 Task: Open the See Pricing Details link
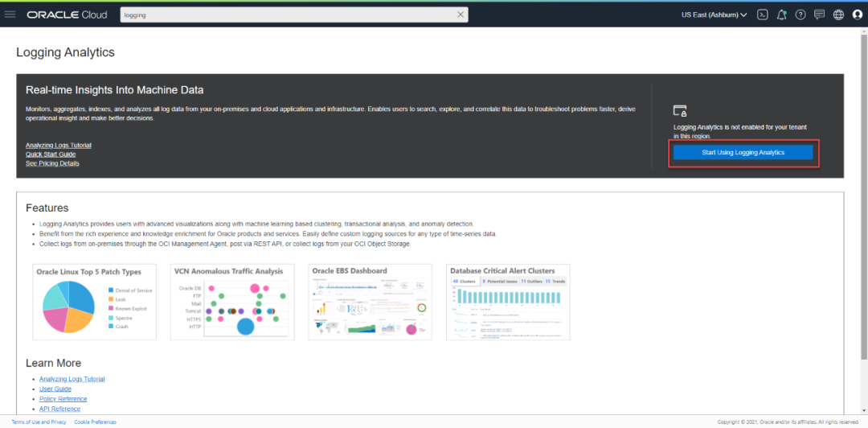tap(52, 163)
